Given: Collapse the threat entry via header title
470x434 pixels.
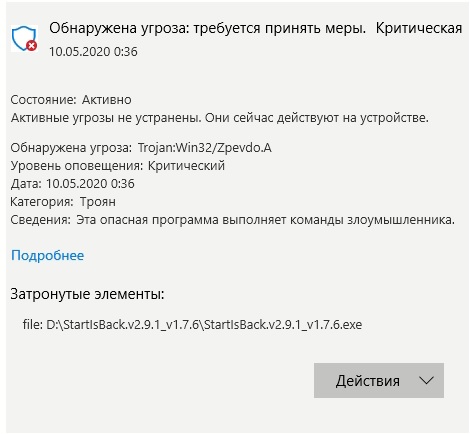Looking at the screenshot, I should pos(207,29).
